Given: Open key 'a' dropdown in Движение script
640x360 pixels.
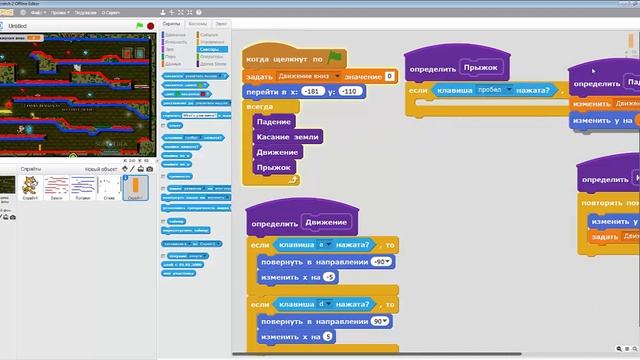Looking at the screenshot, I should 329,244.
